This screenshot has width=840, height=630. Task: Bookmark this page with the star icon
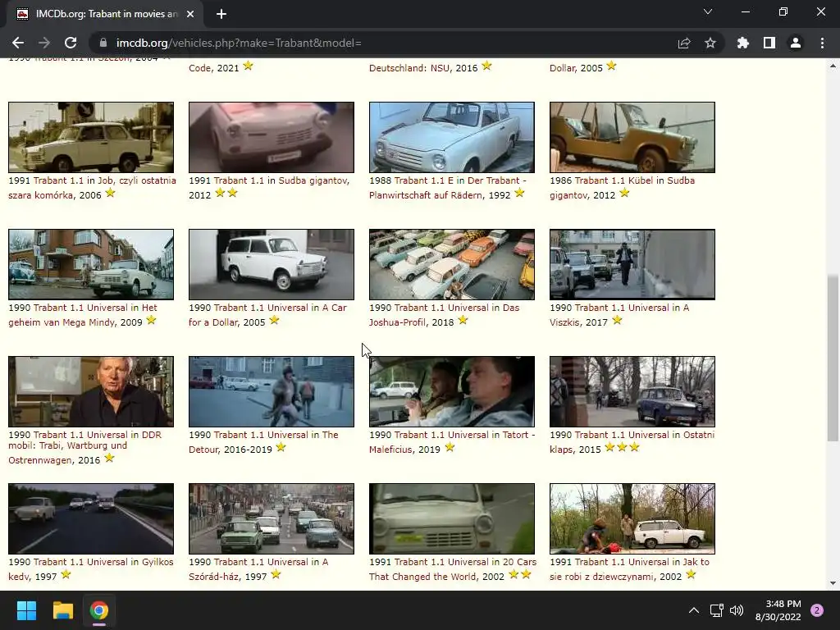tap(710, 43)
